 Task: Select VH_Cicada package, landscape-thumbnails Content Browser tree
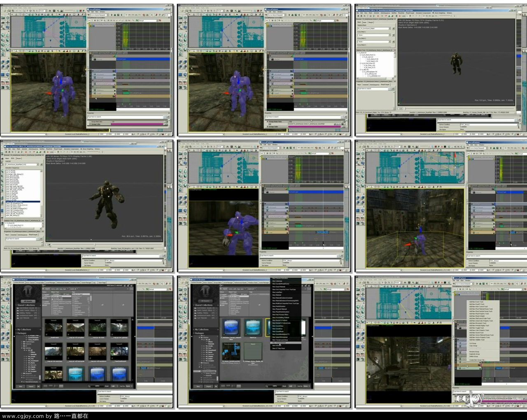pyautogui.click(x=32, y=357)
